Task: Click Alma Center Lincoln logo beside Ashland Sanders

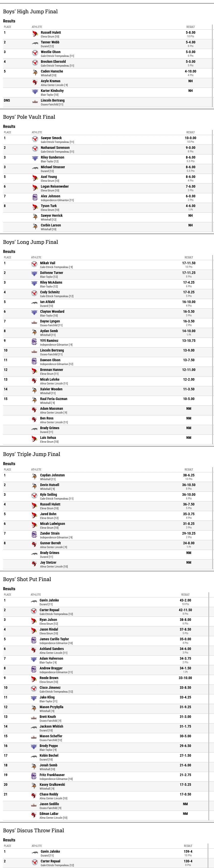Action: pyautogui.click(x=34, y=650)
